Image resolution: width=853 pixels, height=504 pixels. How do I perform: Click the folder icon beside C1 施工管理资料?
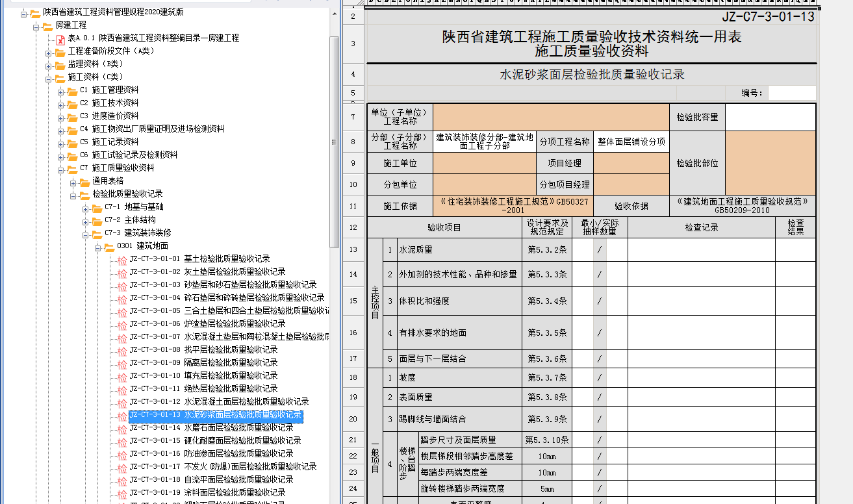(x=72, y=90)
